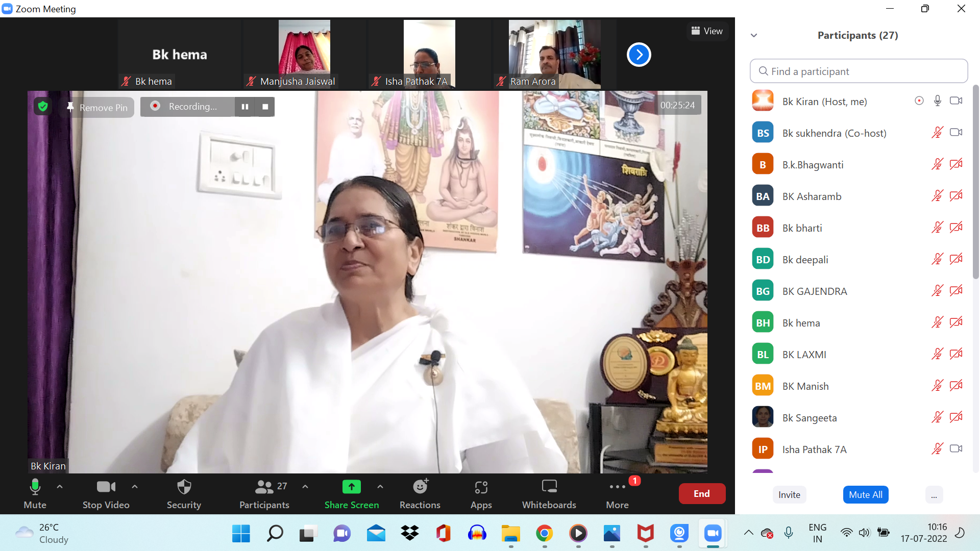
Task: Open participants options arrow
Action: point(305,487)
